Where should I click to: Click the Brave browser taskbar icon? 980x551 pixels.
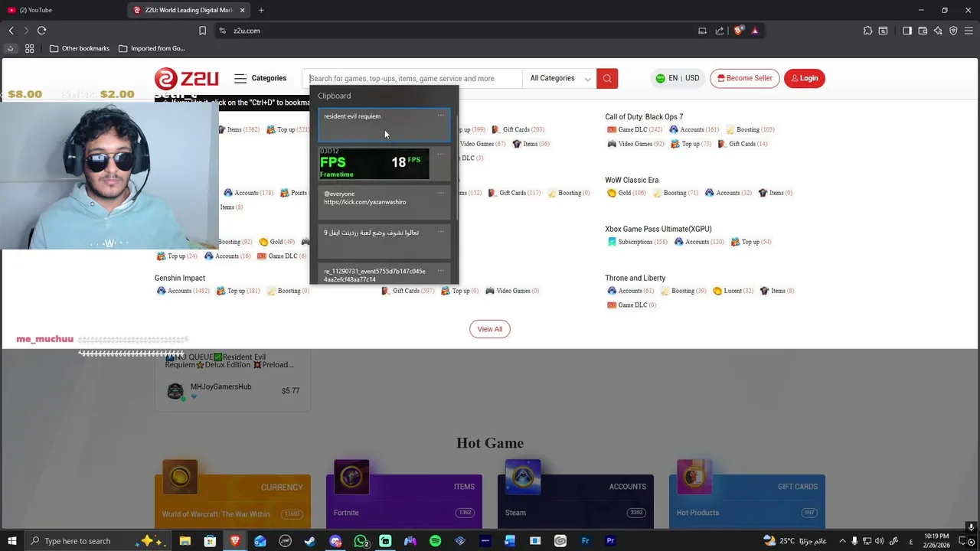click(235, 541)
